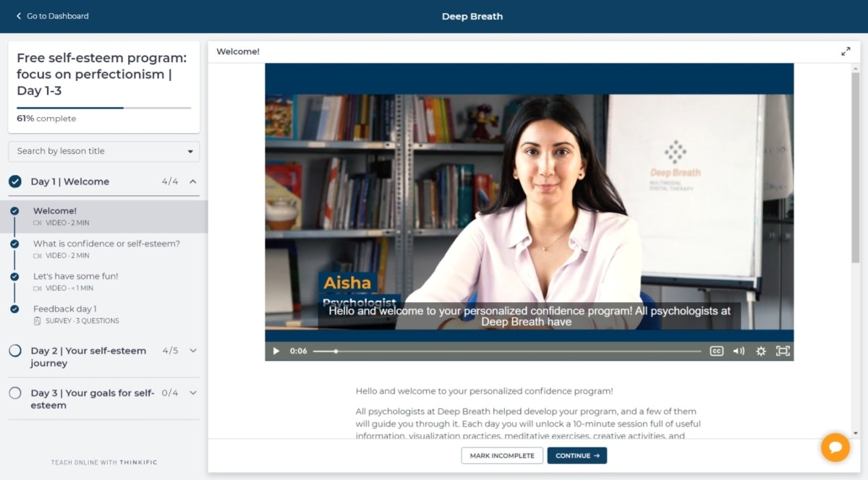The image size is (868, 480).
Task: Mute the video volume
Action: tap(739, 351)
